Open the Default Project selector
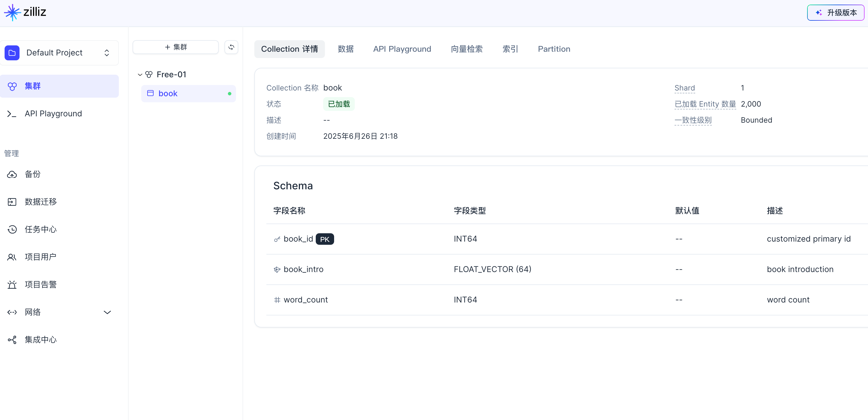The image size is (868, 420). tap(59, 53)
